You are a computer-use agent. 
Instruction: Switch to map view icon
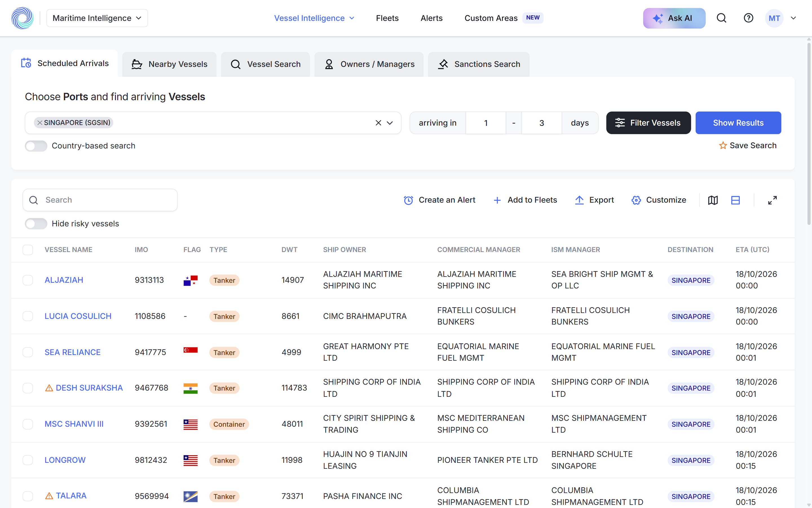coord(713,200)
